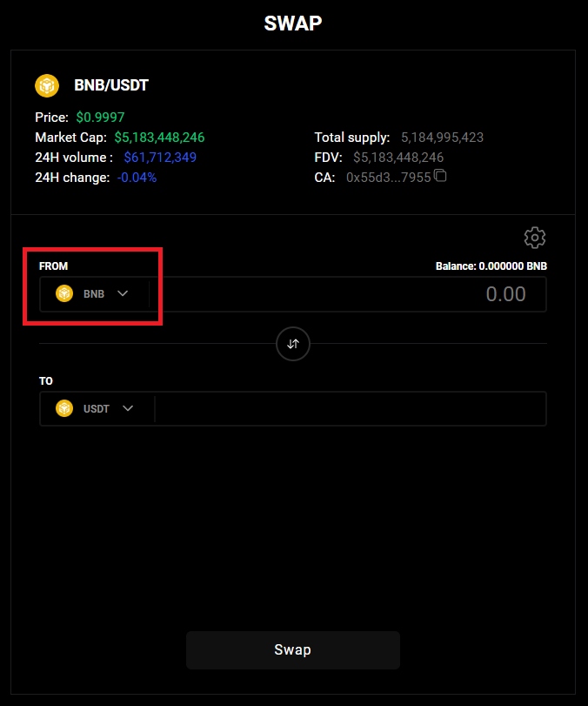Click the Total supply value 5,184,995,423
Viewport: 588px width, 706px height.
click(442, 138)
